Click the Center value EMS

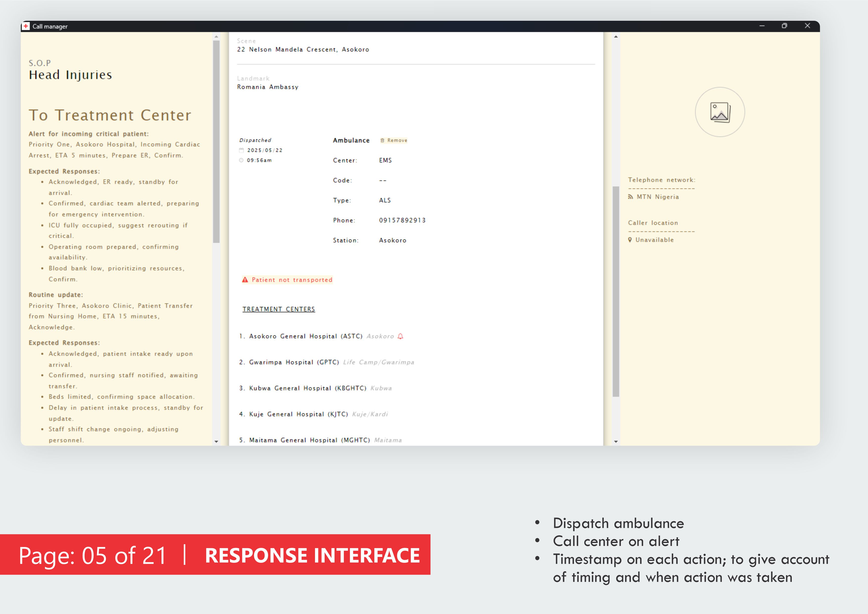point(385,160)
